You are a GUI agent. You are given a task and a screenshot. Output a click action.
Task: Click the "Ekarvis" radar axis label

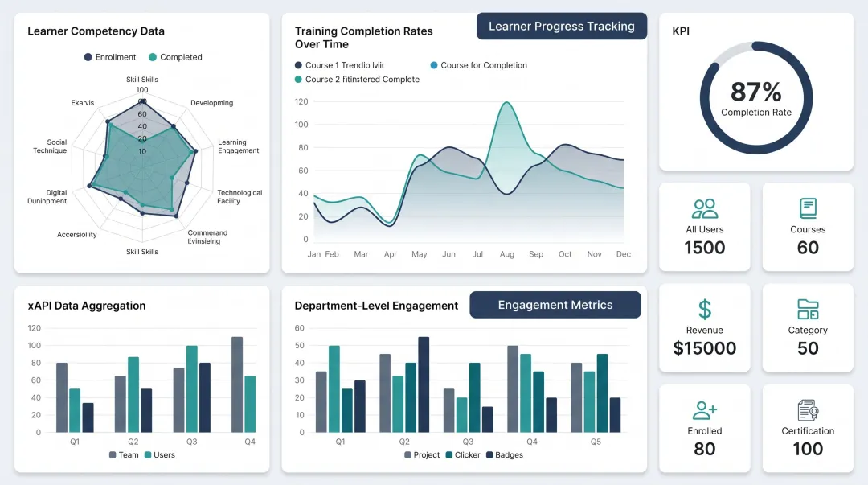[x=83, y=103]
